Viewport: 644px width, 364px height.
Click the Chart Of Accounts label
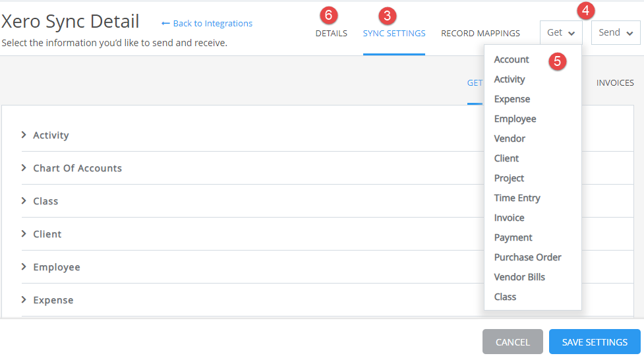tap(78, 168)
